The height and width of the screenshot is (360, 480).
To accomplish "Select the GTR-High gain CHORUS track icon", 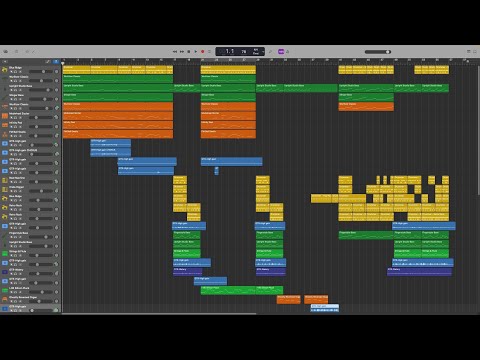I will tap(5, 153).
